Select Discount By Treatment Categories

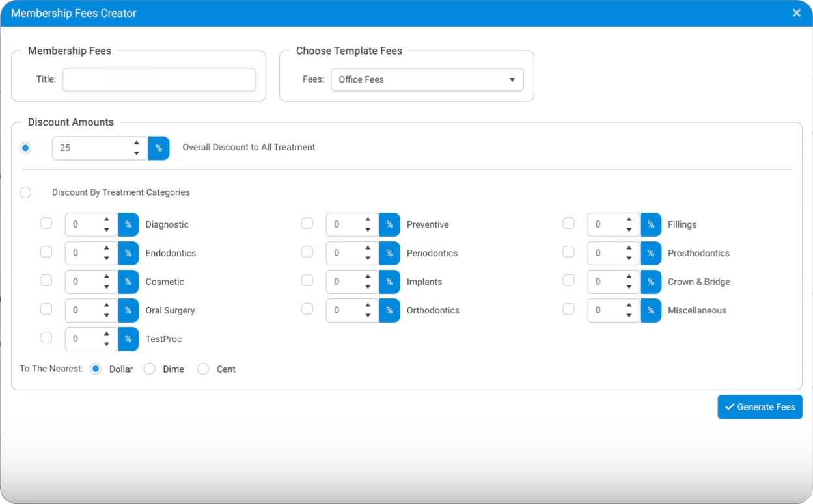(x=25, y=192)
